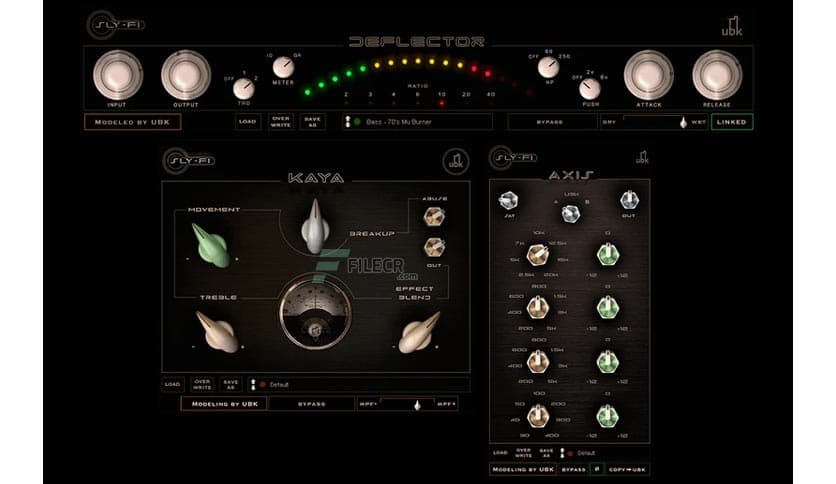This screenshot has width=836, height=484.
Task: Click the Deflector OUTPUT knob
Action: 186,75
